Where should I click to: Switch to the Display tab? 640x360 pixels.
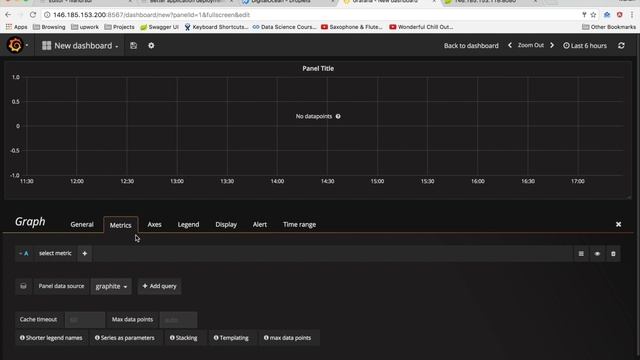(x=226, y=224)
